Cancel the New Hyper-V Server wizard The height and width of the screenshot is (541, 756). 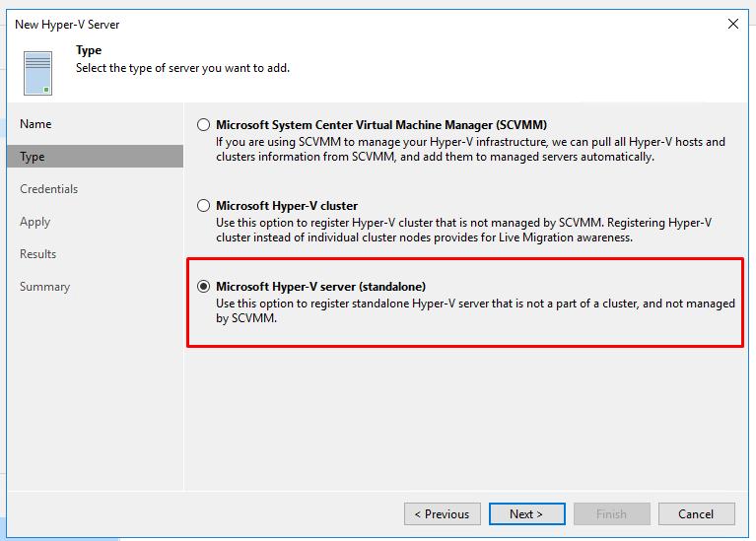[696, 514]
